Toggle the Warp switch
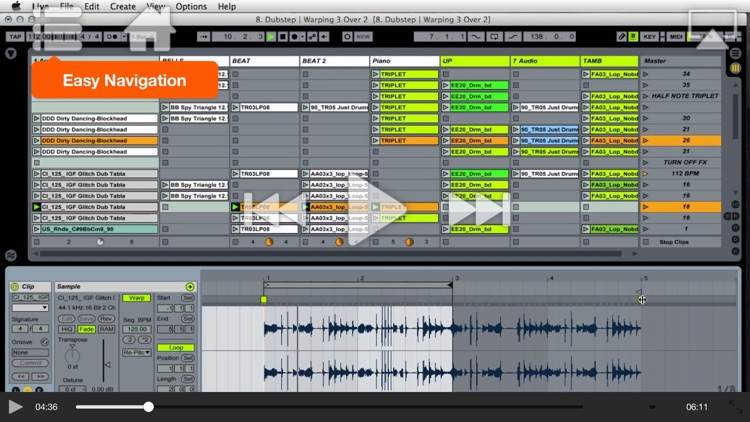This screenshot has width=750, height=422. pos(136,298)
